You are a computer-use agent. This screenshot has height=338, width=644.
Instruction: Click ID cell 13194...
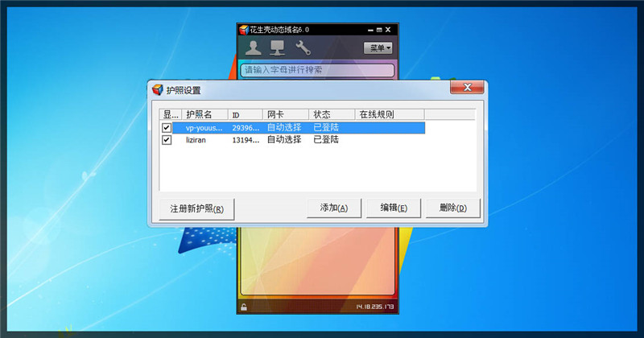click(246, 140)
